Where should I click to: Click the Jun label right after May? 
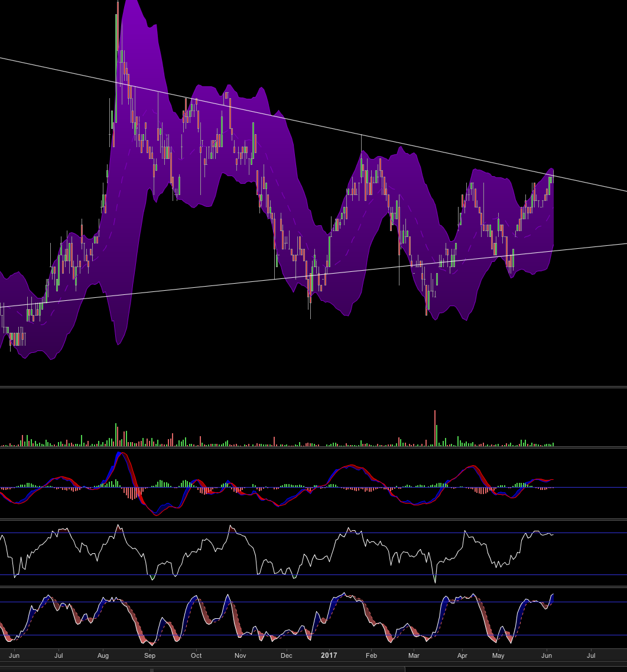[x=547, y=655]
